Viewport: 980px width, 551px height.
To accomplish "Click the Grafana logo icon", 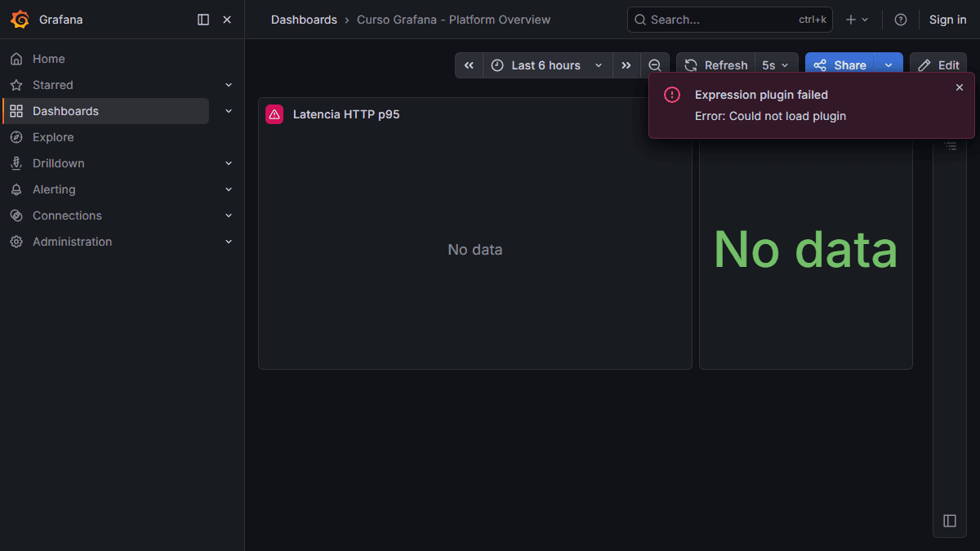I will click(20, 20).
